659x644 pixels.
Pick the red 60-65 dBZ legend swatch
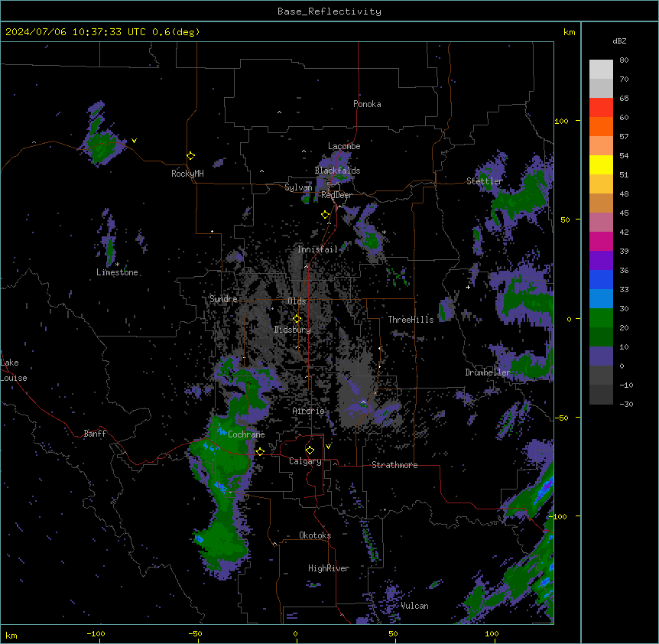tap(601, 108)
